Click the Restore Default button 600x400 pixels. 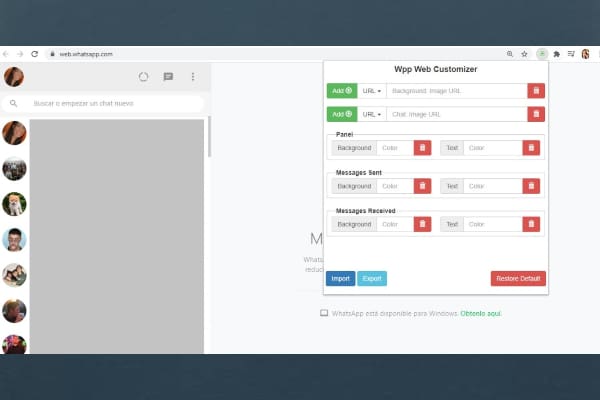518,279
